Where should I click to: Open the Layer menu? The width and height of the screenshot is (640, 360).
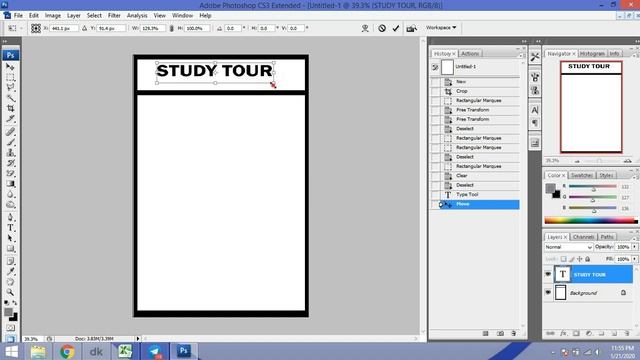tap(73, 16)
